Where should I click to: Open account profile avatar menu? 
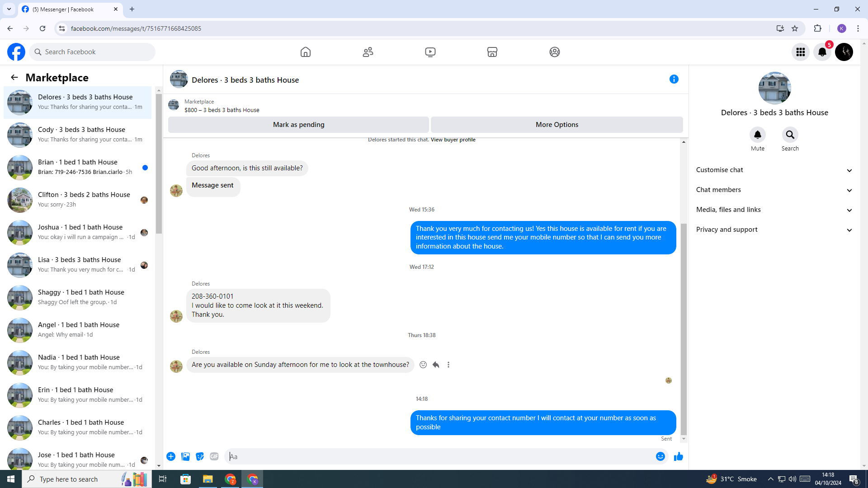click(x=844, y=52)
